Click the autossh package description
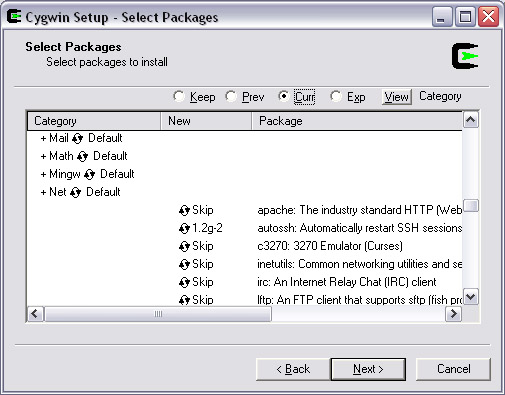Image resolution: width=505 pixels, height=395 pixels. pos(360,228)
